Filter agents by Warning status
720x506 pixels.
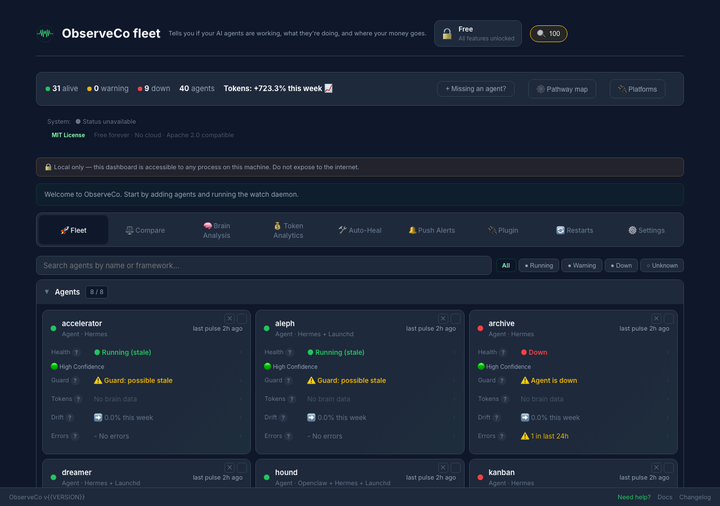[x=582, y=265]
